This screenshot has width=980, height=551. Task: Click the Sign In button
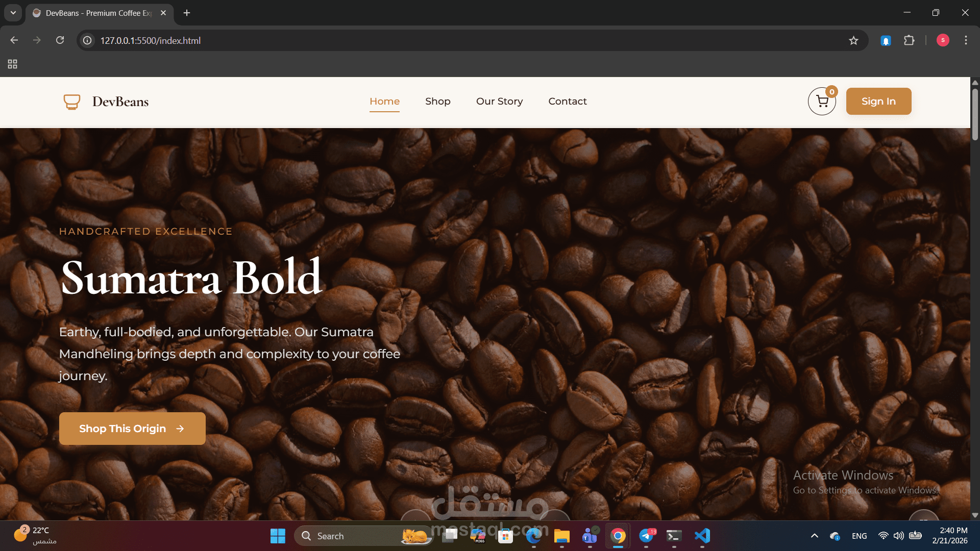(x=878, y=102)
